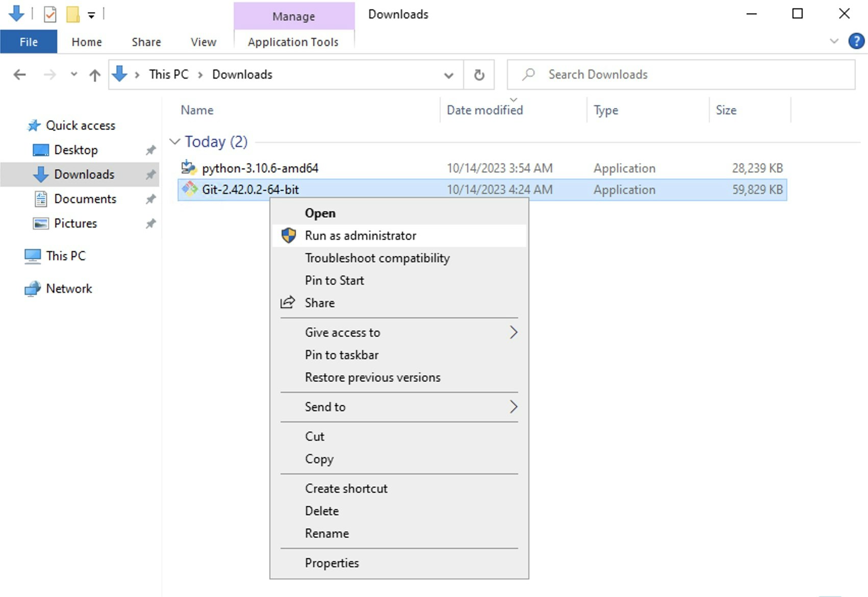Select Troubleshoot compatibility in context menu
Image resolution: width=868 pixels, height=597 pixels.
point(399,258)
